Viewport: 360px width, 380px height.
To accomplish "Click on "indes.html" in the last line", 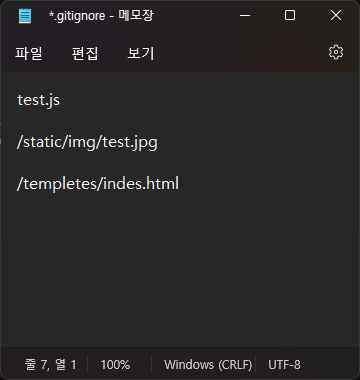I will [x=141, y=183].
